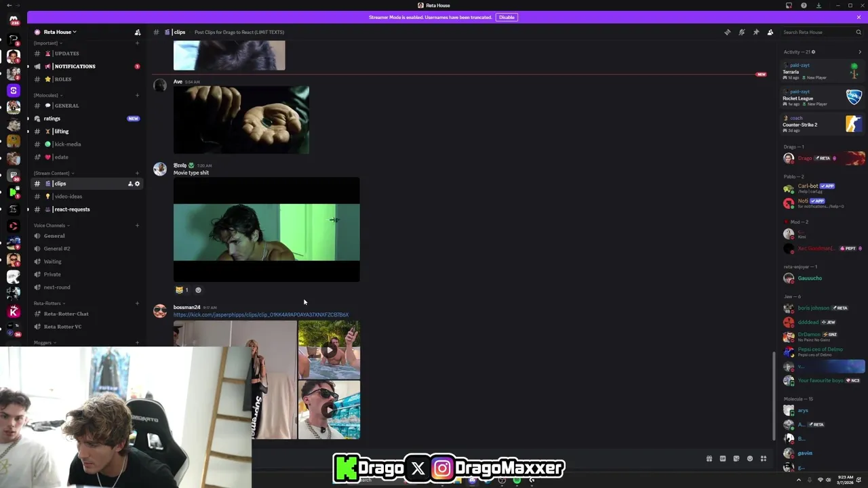Expand Activity panel chevron arrow
Viewport: 868px width, 488px height.
[x=860, y=52]
